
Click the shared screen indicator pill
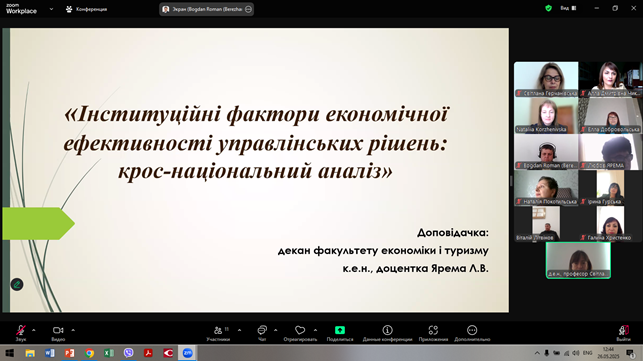point(207,9)
